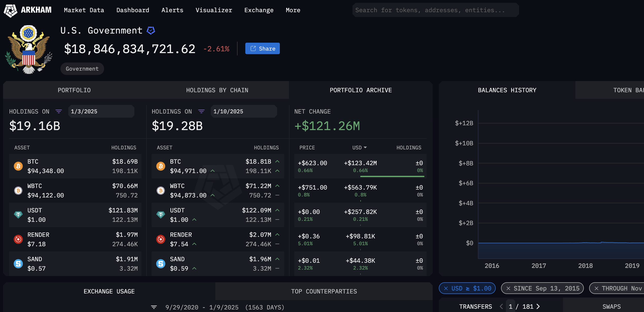The width and height of the screenshot is (644, 312).
Task: Focus the search tokens, addresses, entities field
Action: coord(436,10)
